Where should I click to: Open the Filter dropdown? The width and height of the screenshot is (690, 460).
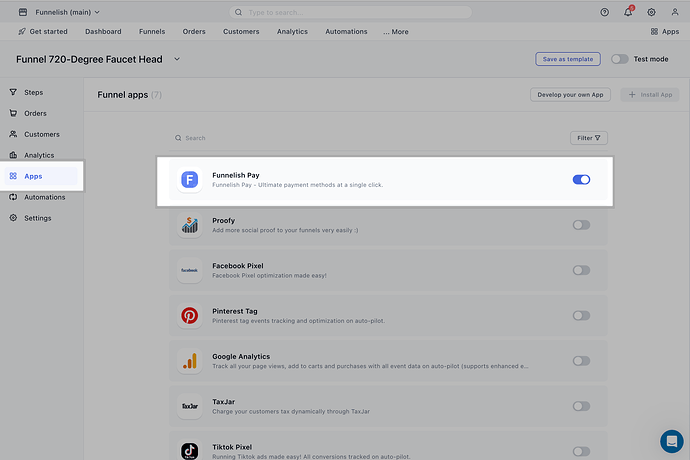(588, 138)
